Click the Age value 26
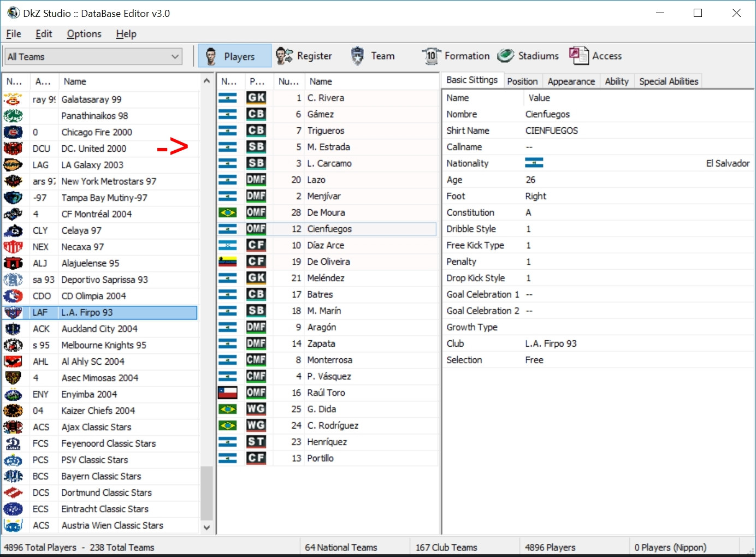 click(530, 180)
